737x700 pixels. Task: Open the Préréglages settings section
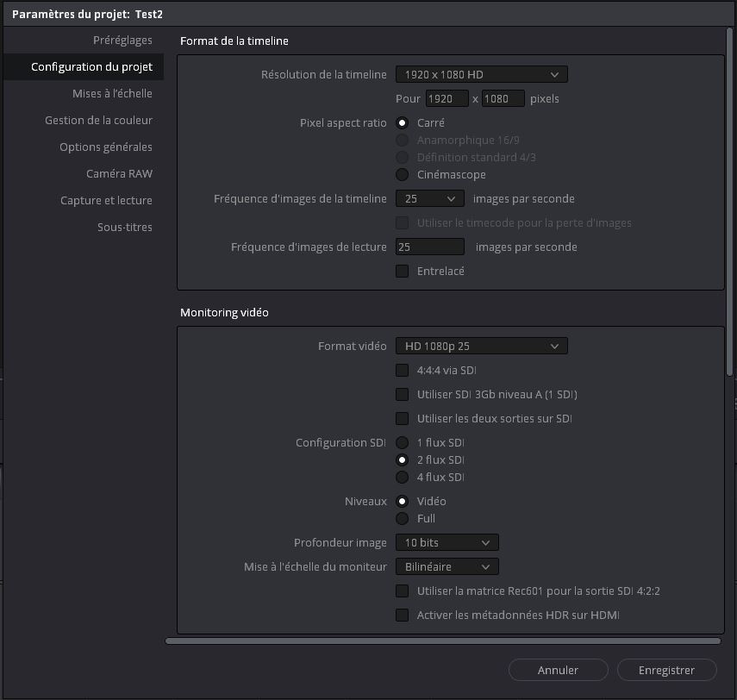[122, 41]
